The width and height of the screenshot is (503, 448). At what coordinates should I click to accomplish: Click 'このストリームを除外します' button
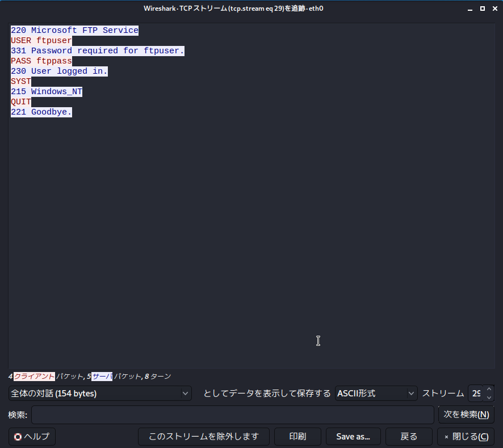(x=204, y=437)
